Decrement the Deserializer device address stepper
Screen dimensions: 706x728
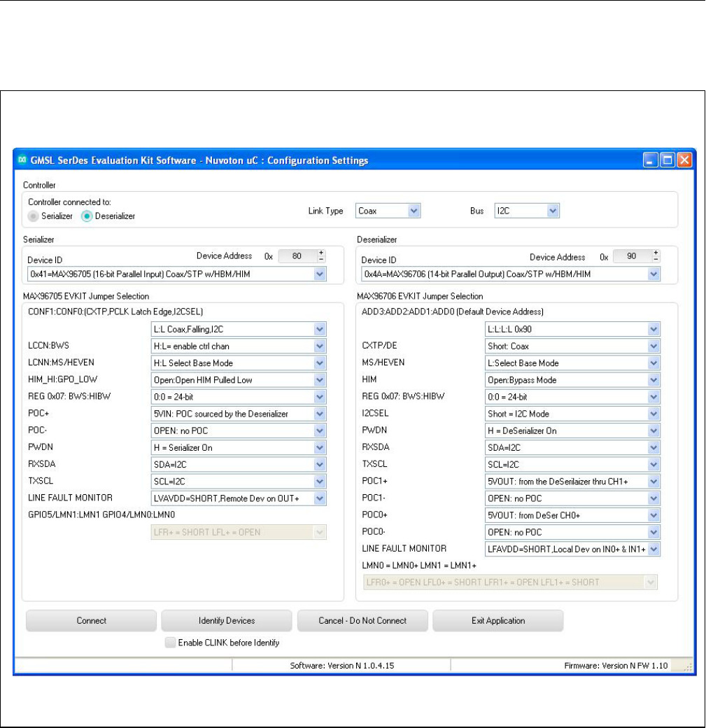(x=655, y=260)
